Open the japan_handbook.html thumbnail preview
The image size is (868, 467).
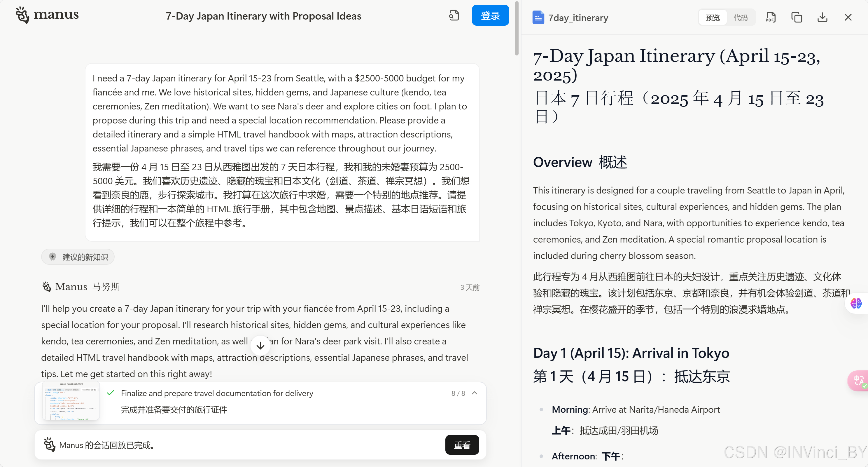tap(71, 400)
